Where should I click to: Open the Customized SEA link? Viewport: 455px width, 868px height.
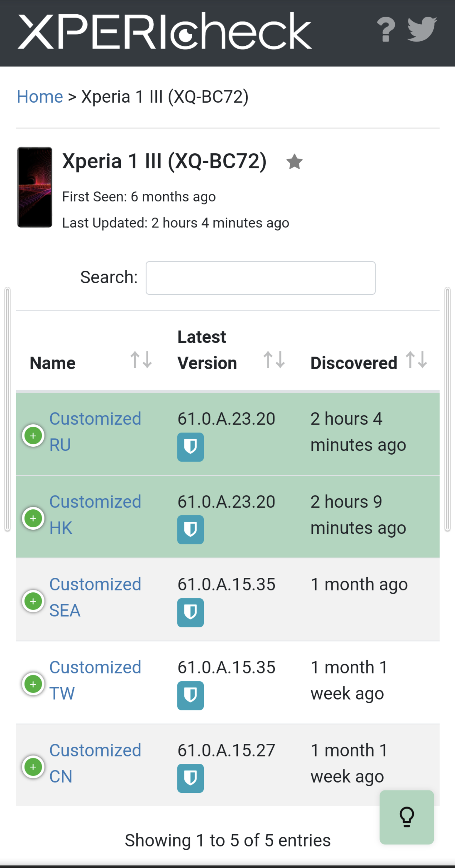(x=95, y=597)
